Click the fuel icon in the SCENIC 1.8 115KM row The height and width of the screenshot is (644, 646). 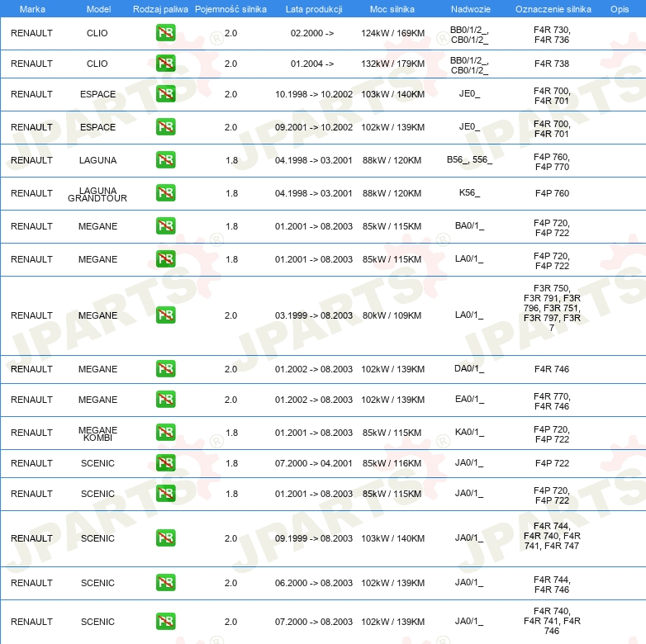165,493
